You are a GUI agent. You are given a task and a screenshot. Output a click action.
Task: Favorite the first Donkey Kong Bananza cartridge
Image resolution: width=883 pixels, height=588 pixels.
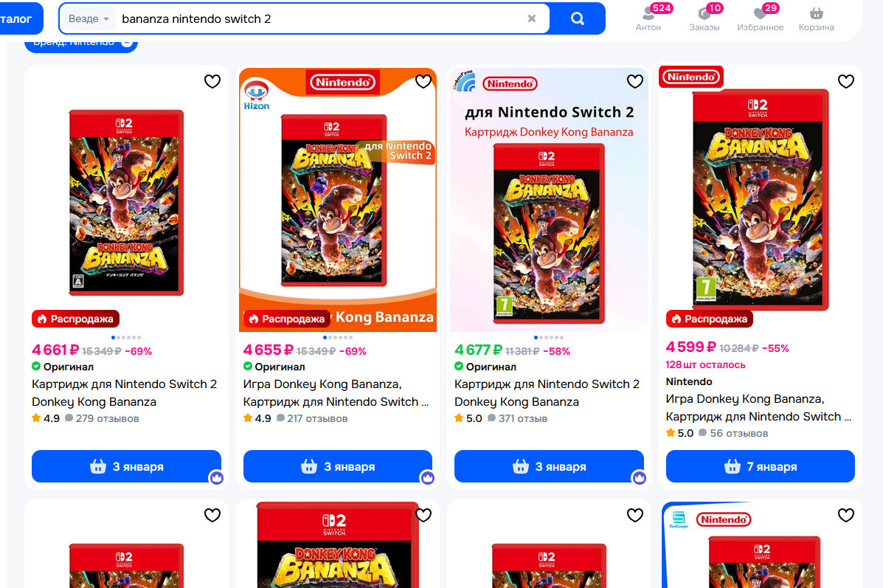pyautogui.click(x=212, y=81)
